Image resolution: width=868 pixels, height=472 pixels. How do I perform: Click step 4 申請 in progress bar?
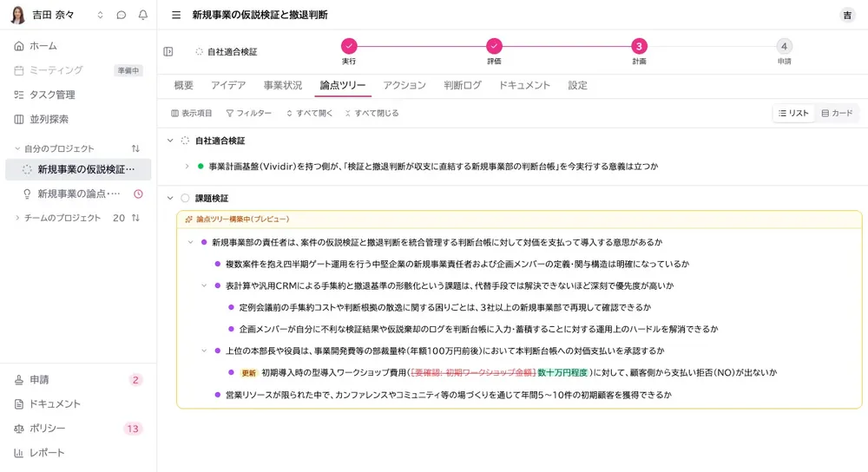[784, 46]
